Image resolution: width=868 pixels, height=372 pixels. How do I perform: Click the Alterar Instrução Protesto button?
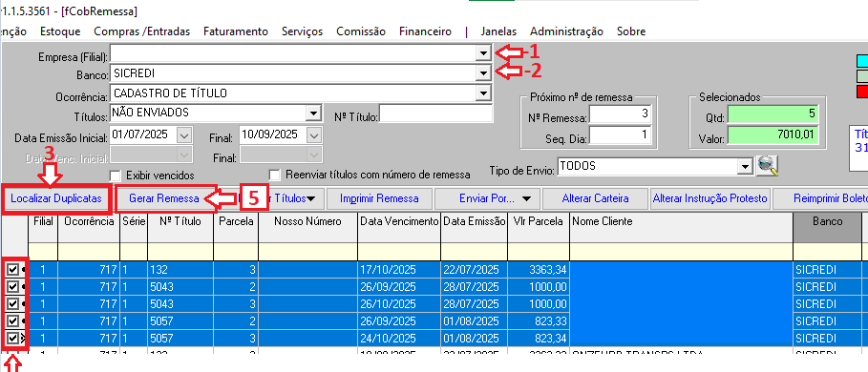(x=710, y=198)
